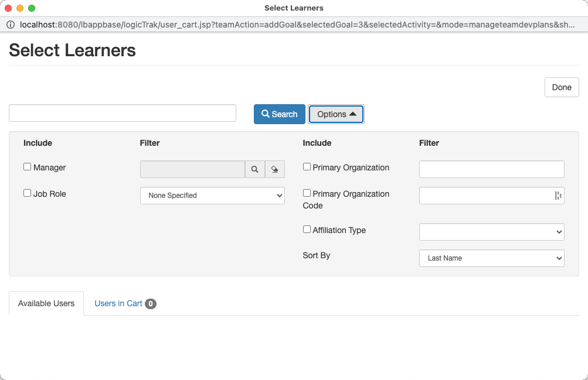Focus the learner search text field
This screenshot has width=588, height=380.
[x=122, y=113]
